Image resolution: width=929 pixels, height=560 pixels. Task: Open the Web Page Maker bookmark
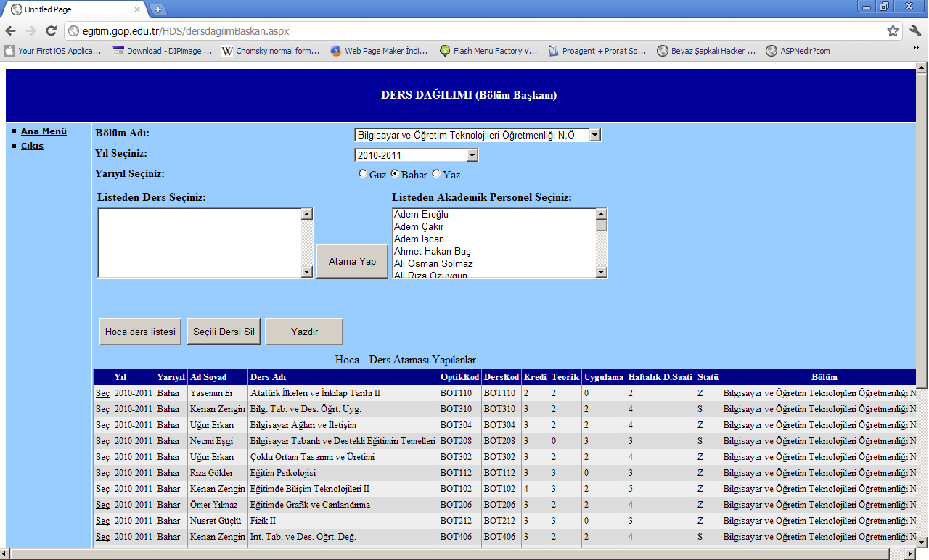click(380, 51)
